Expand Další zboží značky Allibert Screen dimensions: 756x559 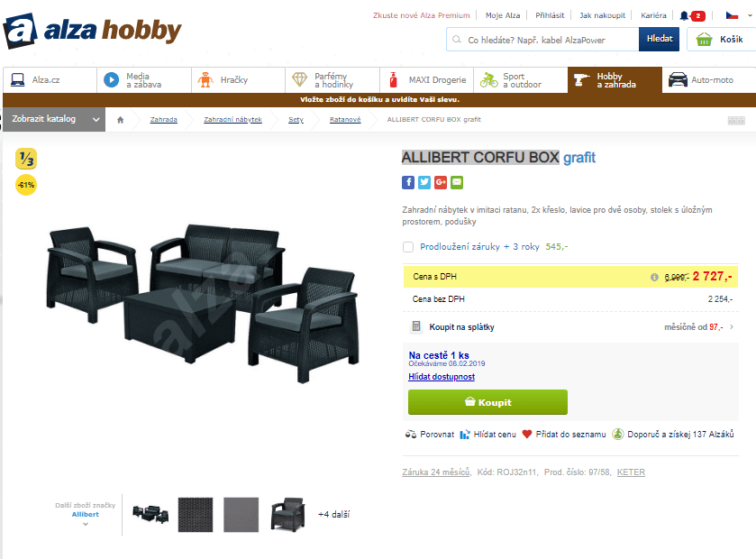click(86, 514)
